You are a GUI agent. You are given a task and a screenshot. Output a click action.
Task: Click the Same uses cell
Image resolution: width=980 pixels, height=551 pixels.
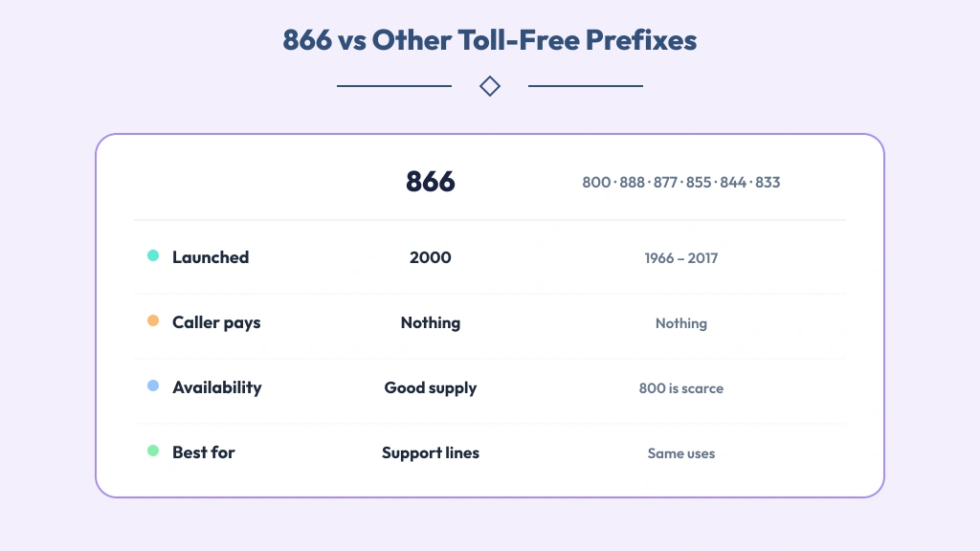(681, 453)
